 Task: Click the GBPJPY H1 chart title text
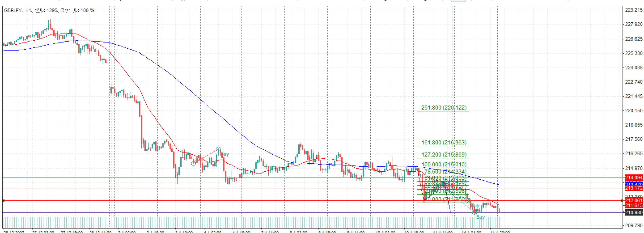tap(49, 10)
